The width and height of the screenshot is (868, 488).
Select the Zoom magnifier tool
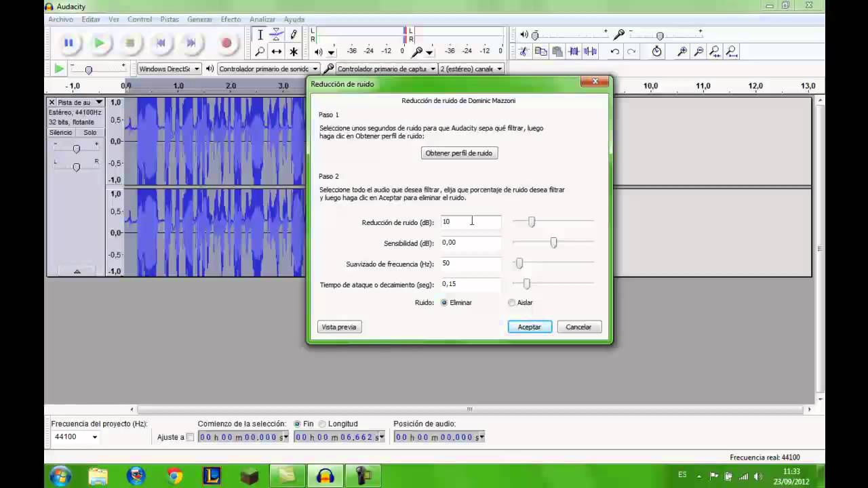(x=260, y=52)
